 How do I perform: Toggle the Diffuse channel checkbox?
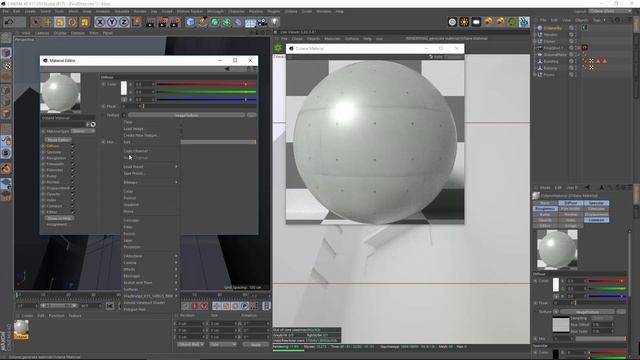(73, 146)
